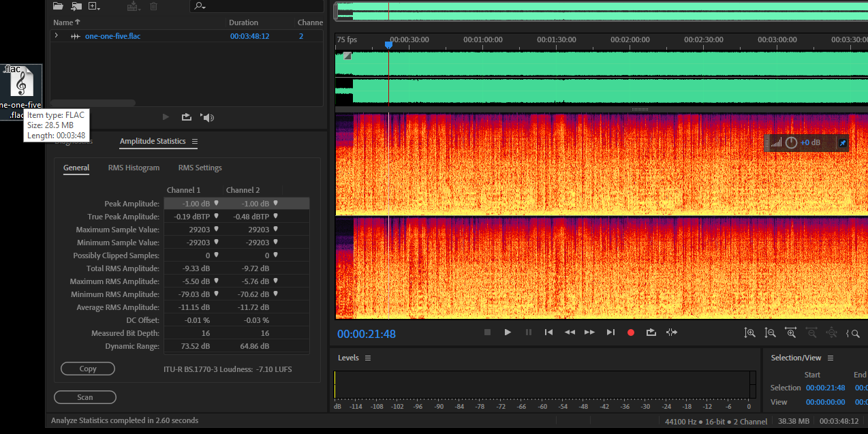The height and width of the screenshot is (434, 868).
Task: Click Zoom In Amplitude icon
Action: 750,332
